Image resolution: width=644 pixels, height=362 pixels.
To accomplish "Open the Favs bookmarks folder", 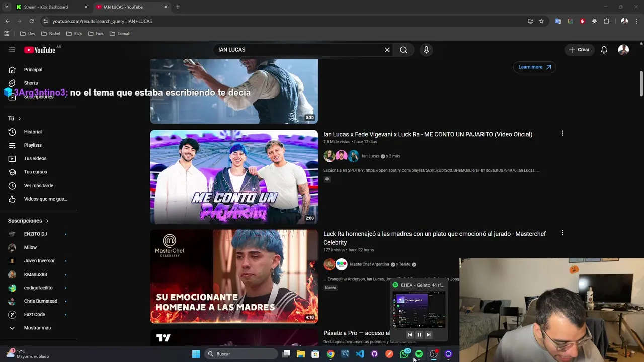I will point(95,34).
